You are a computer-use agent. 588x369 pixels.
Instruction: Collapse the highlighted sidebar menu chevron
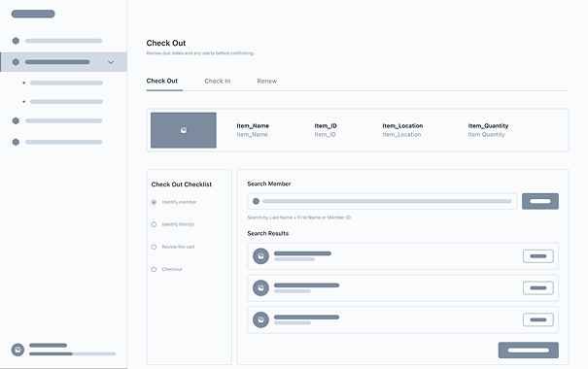pyautogui.click(x=111, y=62)
